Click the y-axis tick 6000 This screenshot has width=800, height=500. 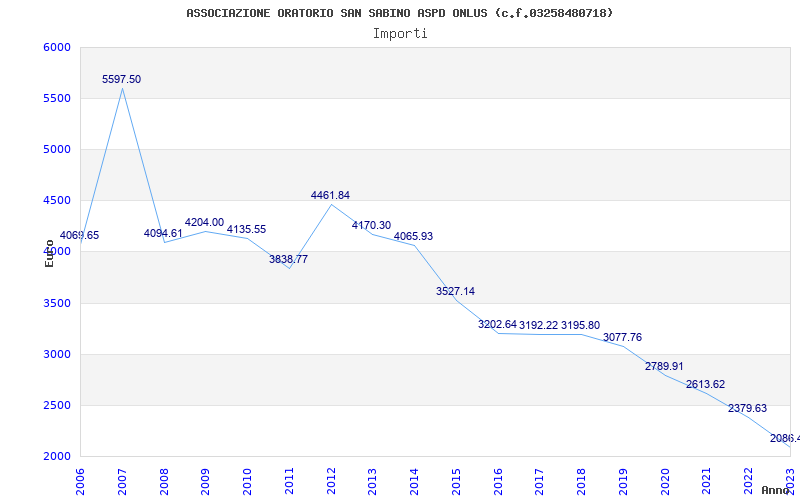pos(56,47)
